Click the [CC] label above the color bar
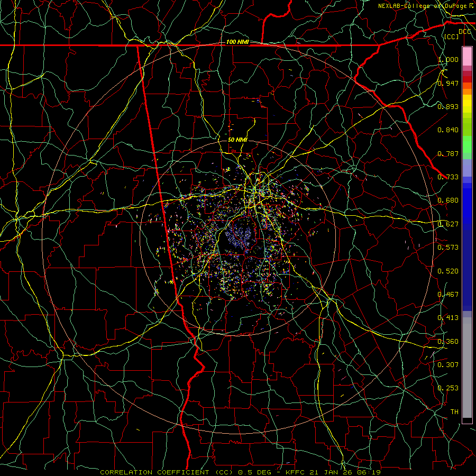The width and height of the screenshot is (476, 476). point(452,36)
